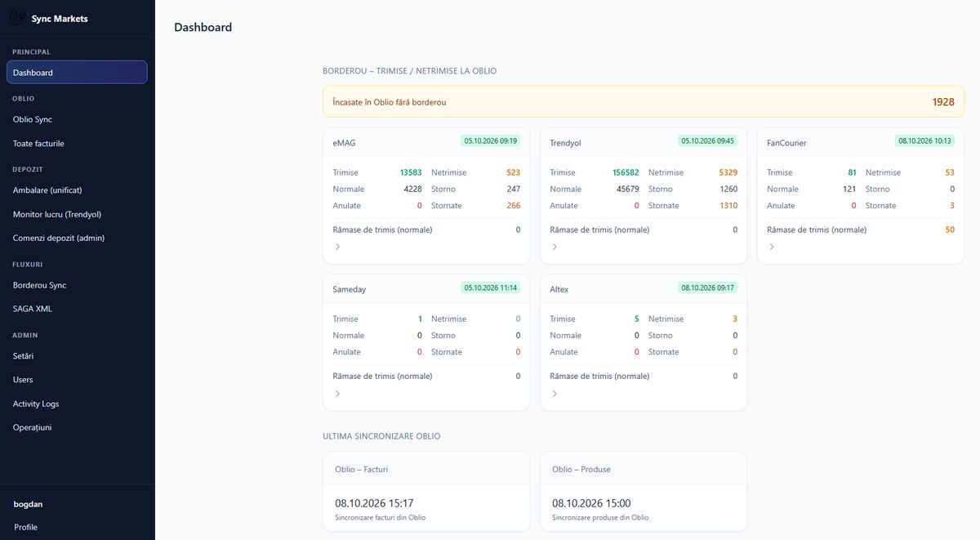The width and height of the screenshot is (980, 540).
Task: Click Trendyol Storno value 1260
Action: click(x=728, y=189)
